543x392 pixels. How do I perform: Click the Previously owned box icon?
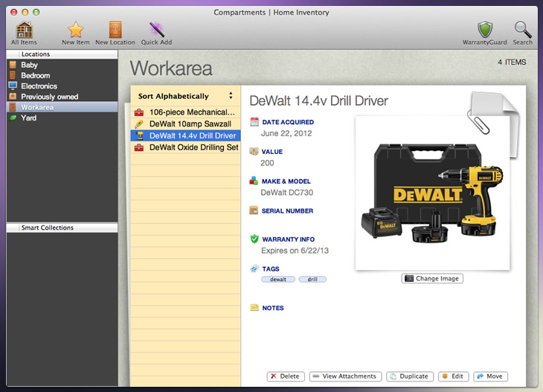(13, 96)
